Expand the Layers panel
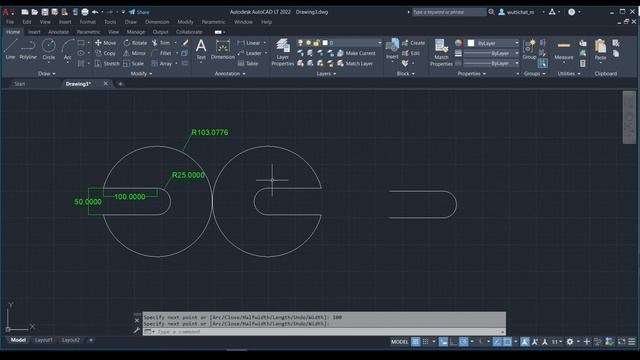 326,74
